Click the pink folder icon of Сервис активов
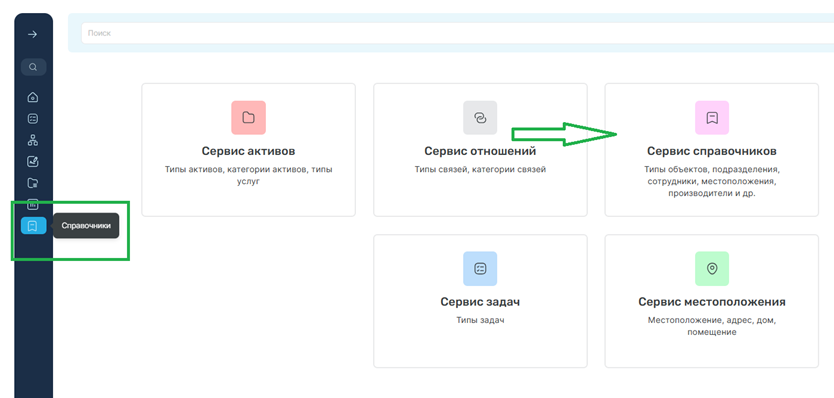 pyautogui.click(x=248, y=118)
